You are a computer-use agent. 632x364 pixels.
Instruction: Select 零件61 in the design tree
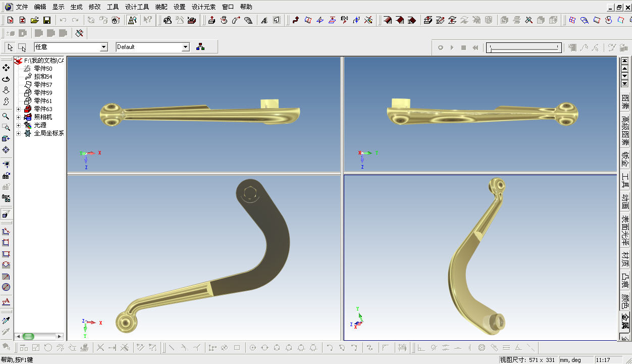coord(43,101)
